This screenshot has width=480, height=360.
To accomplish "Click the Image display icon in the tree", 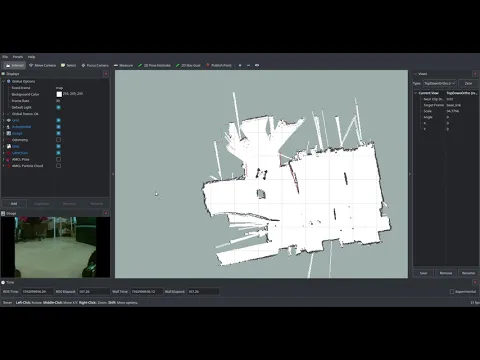I will (9, 133).
